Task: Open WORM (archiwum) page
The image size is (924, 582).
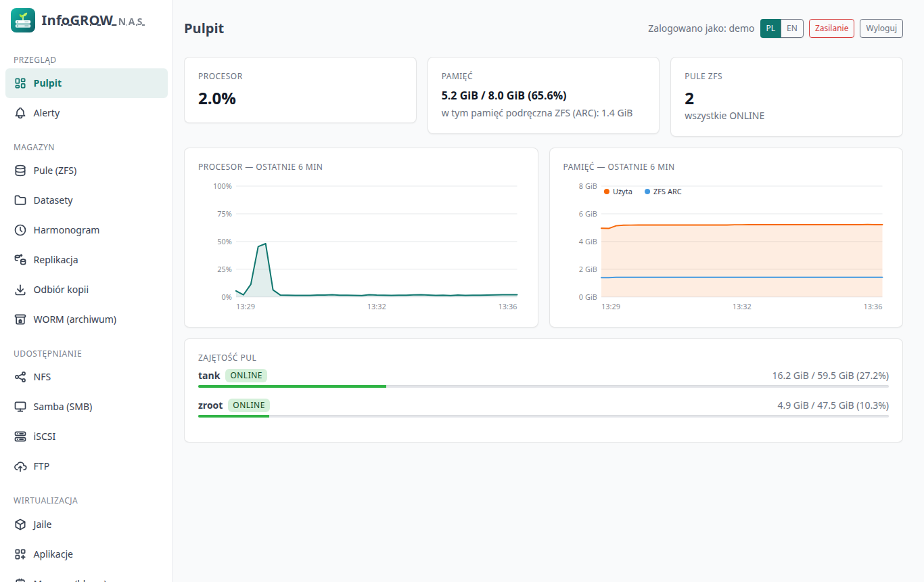Action: [x=87, y=319]
